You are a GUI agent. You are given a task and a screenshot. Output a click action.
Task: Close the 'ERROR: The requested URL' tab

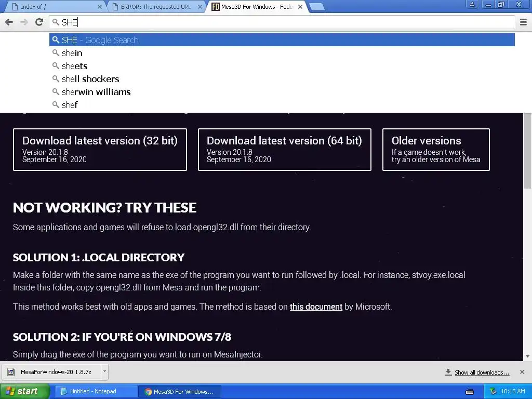click(x=200, y=7)
